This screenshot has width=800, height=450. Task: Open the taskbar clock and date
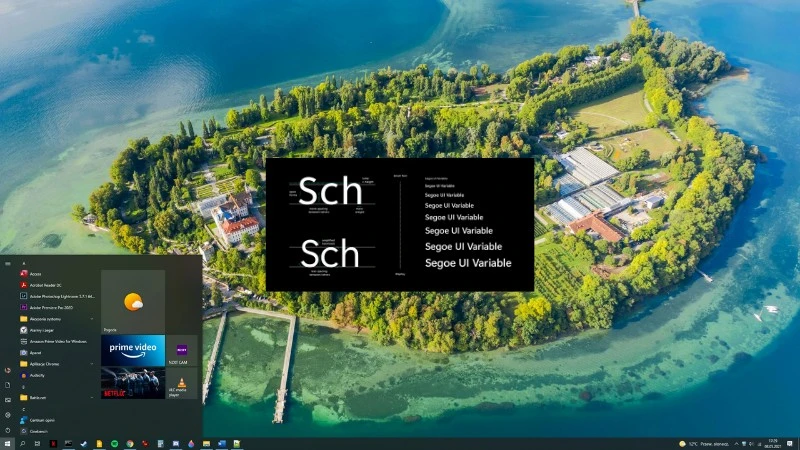coord(773,444)
